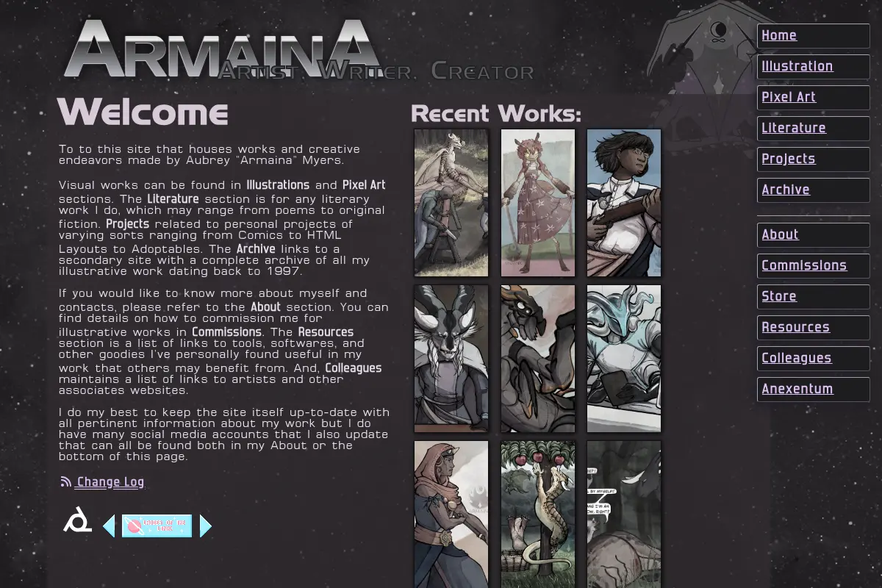This screenshot has height=588, width=882.
Task: Visit Archive from the sidebar menu
Action: coord(813,190)
